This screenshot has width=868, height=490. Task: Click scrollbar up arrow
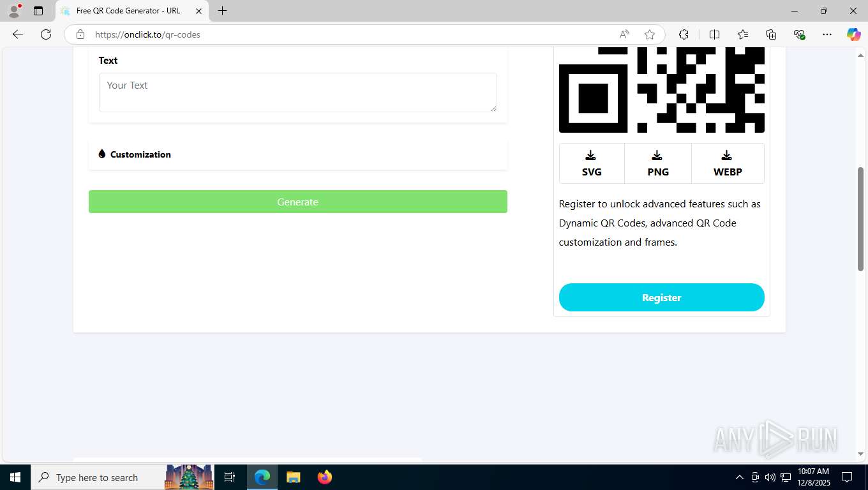click(860, 56)
